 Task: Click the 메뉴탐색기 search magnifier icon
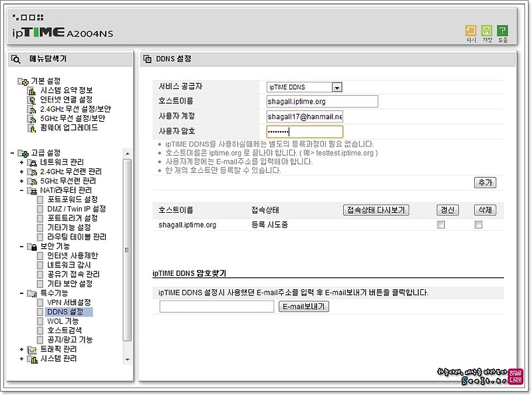pos(15,59)
